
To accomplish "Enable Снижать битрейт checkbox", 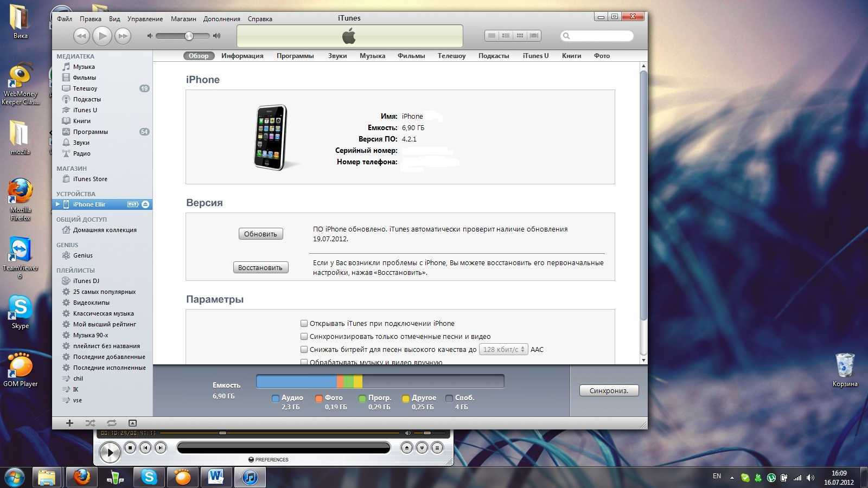I will tap(304, 350).
